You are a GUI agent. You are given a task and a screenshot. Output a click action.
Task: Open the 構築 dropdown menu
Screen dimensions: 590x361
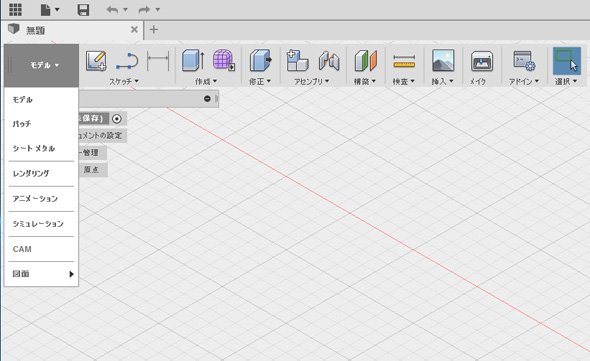point(365,81)
